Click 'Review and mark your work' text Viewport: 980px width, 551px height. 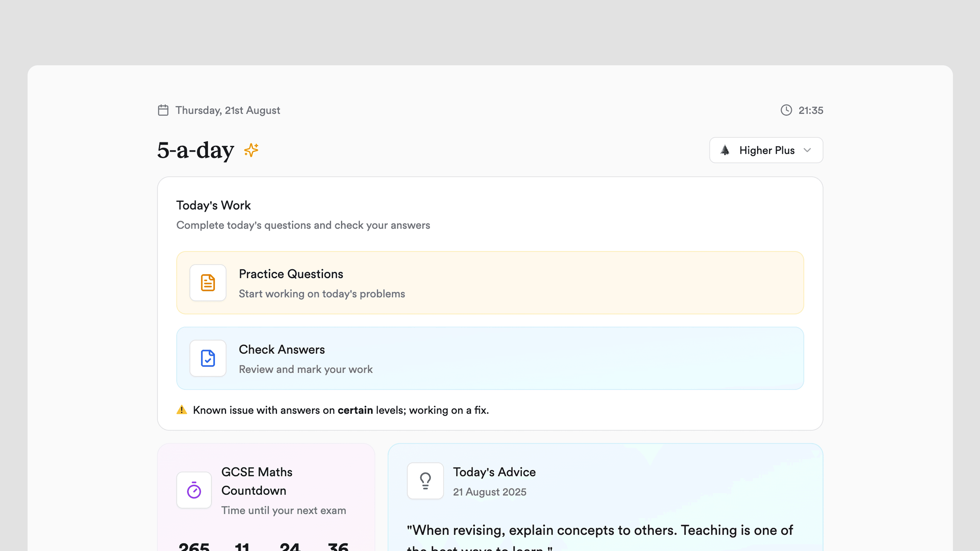[x=306, y=369]
